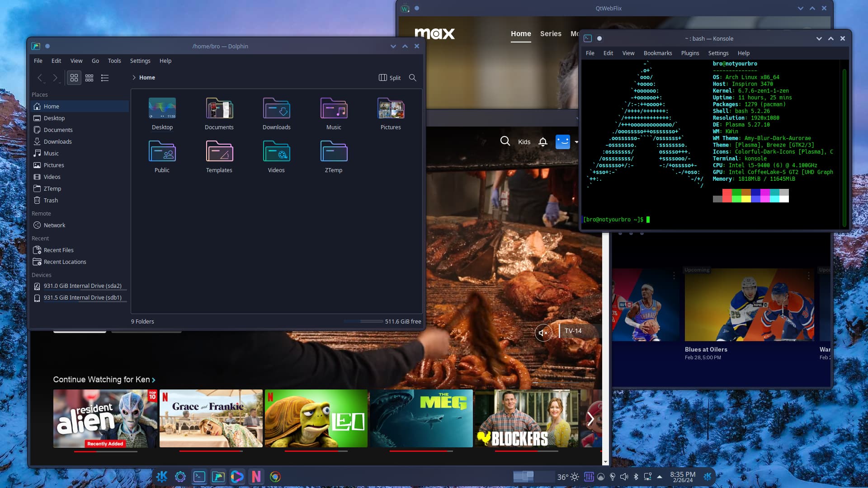Open the network connections tray icon
This screenshot has width=868, height=488.
(x=648, y=477)
